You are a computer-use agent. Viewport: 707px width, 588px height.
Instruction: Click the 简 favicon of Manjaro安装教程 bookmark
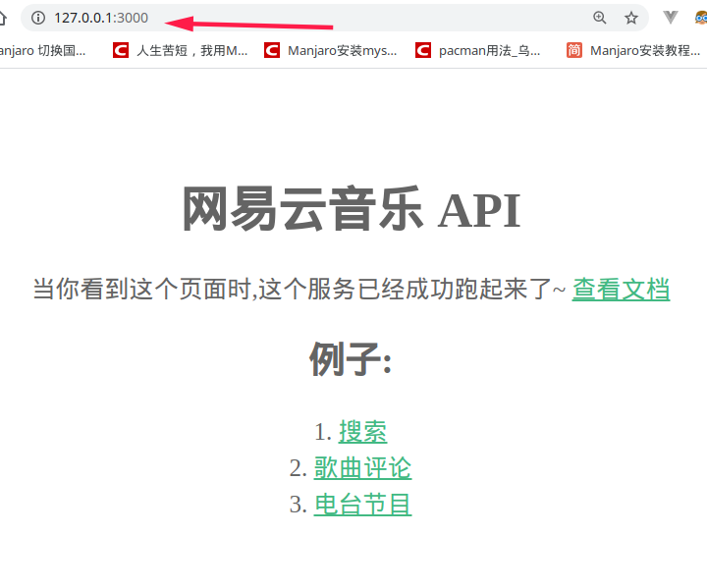tap(574, 50)
